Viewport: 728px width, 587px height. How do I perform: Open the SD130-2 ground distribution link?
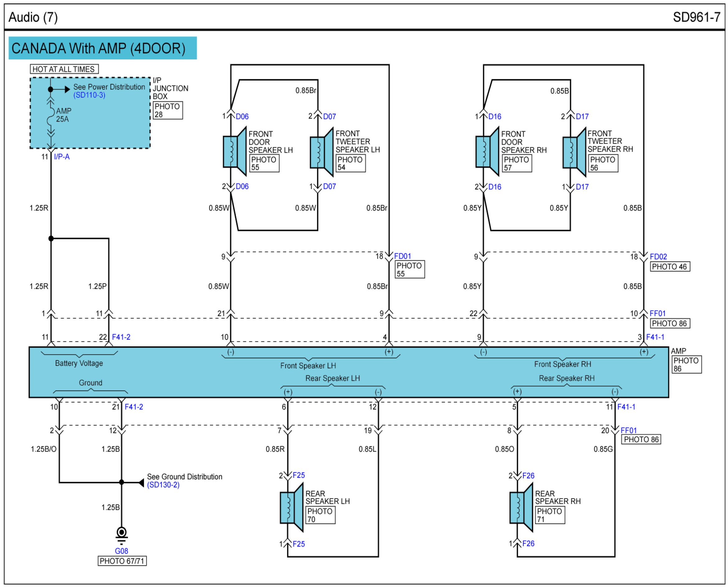pyautogui.click(x=163, y=485)
